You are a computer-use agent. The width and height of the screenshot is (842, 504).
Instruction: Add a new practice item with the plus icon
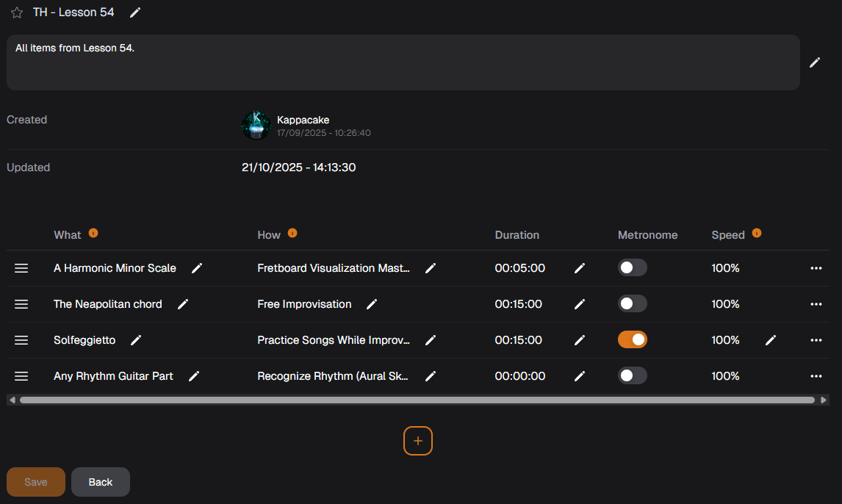point(417,441)
